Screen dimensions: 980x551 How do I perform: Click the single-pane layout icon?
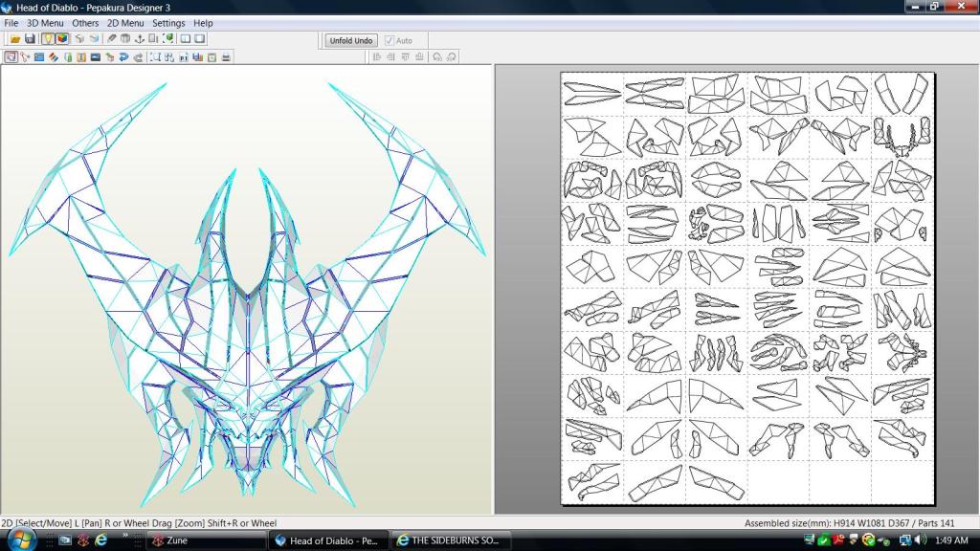click(x=200, y=38)
